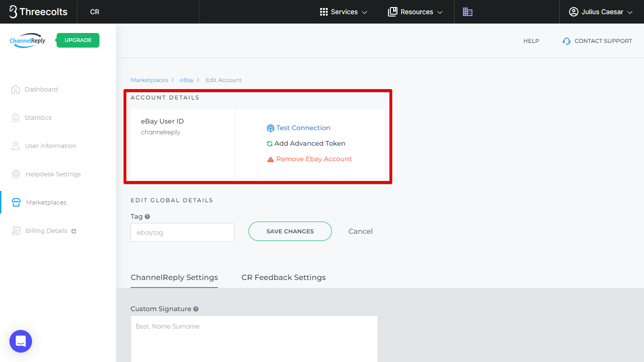
Task: Click the Marketplaces breadcrumb link
Action: (149, 80)
